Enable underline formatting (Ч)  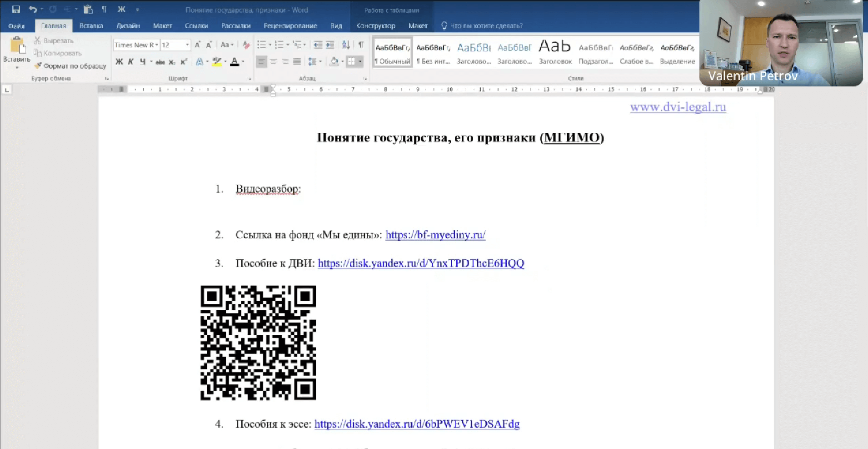[142, 61]
